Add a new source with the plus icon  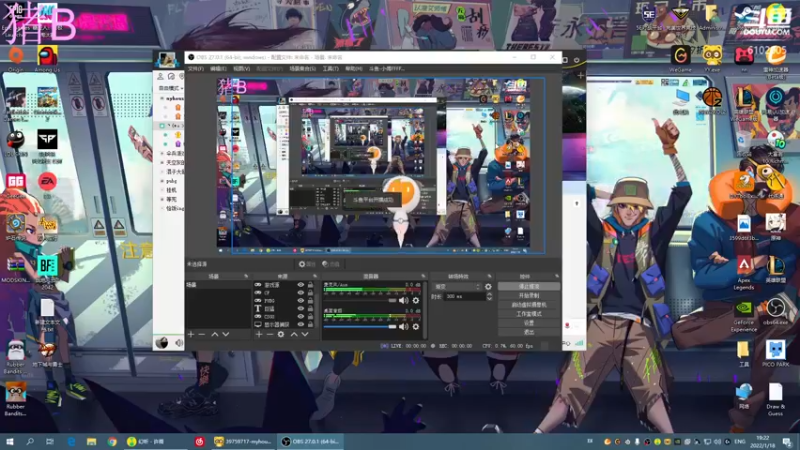click(259, 334)
